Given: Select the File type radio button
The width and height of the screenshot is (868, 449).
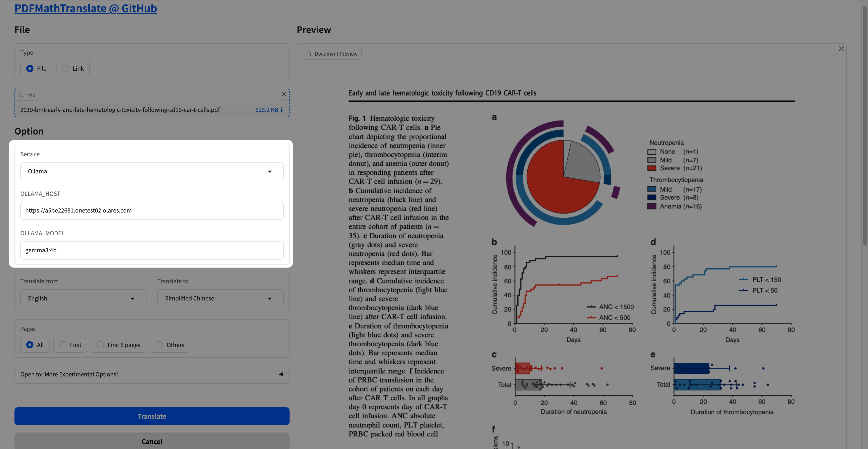Looking at the screenshot, I should (x=30, y=69).
